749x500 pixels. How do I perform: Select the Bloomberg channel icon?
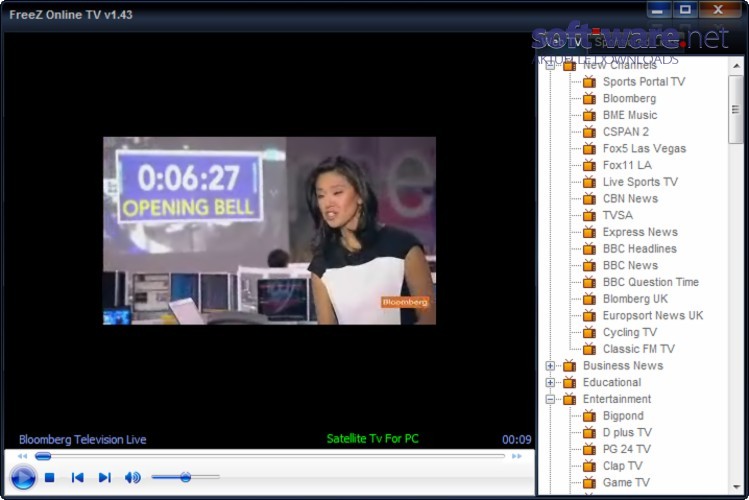[x=589, y=98]
